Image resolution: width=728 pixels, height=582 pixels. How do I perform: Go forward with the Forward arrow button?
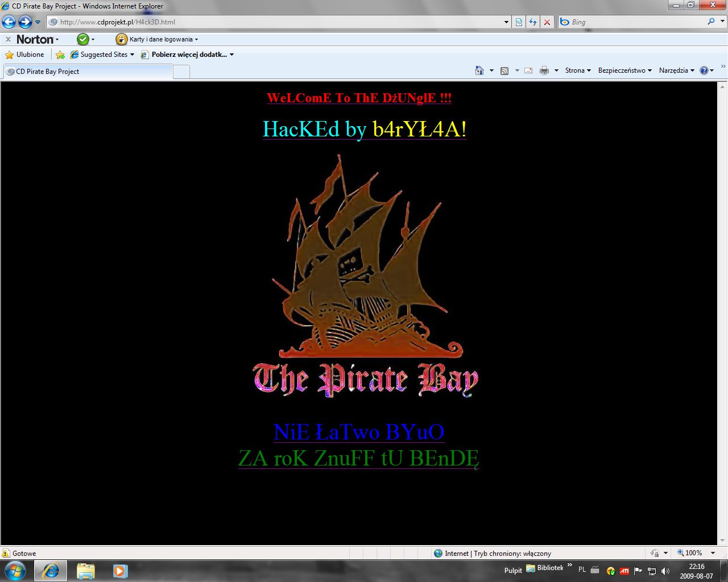25,22
